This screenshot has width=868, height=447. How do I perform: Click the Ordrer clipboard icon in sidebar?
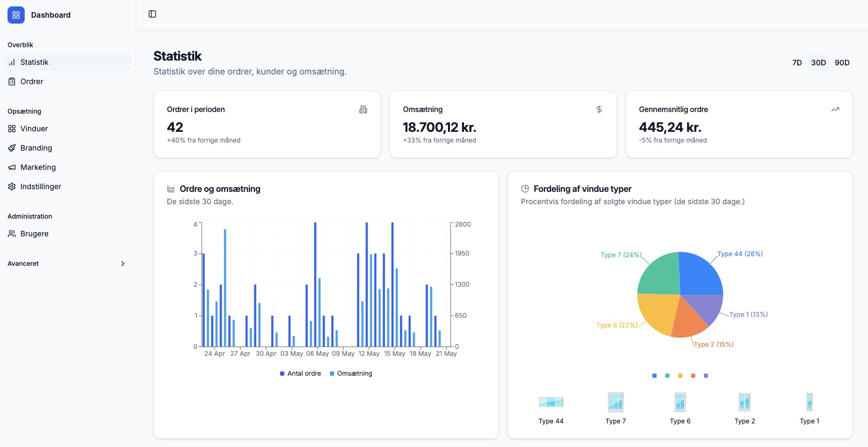(12, 81)
